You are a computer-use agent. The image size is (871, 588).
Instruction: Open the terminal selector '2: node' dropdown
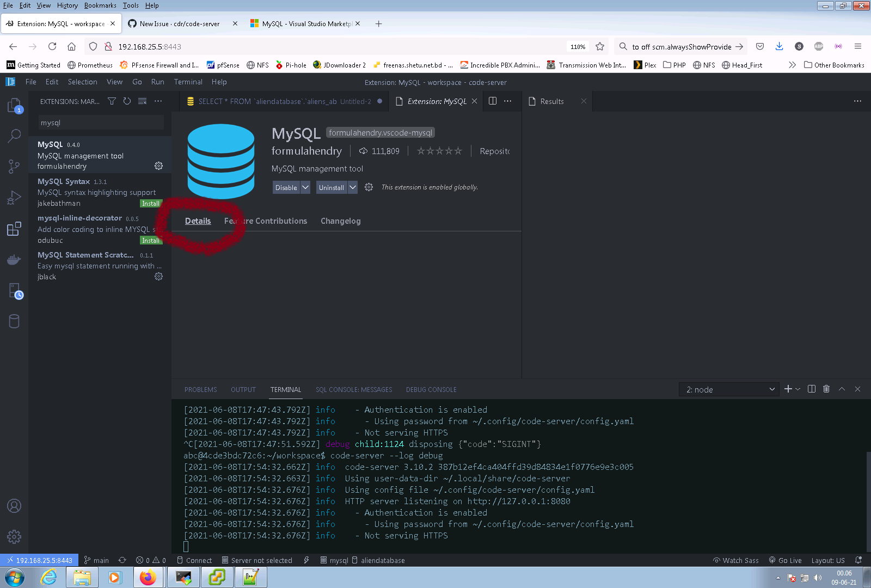[729, 389]
